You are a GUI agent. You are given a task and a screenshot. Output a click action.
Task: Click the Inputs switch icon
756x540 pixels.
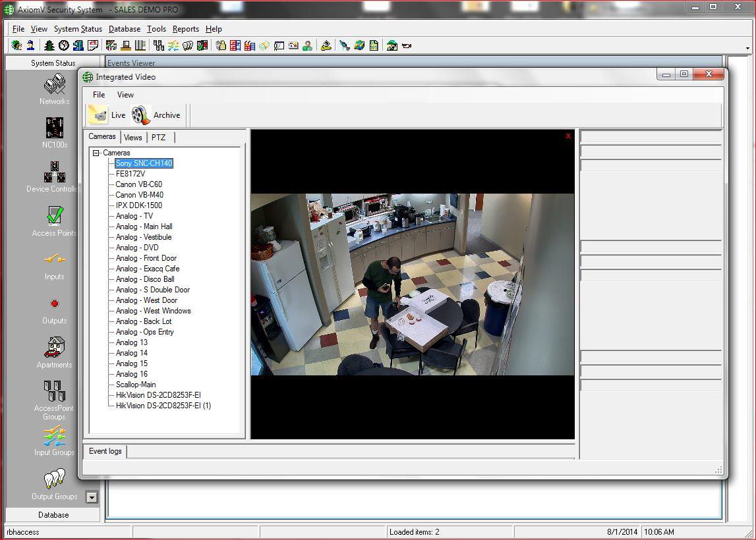pos(54,259)
